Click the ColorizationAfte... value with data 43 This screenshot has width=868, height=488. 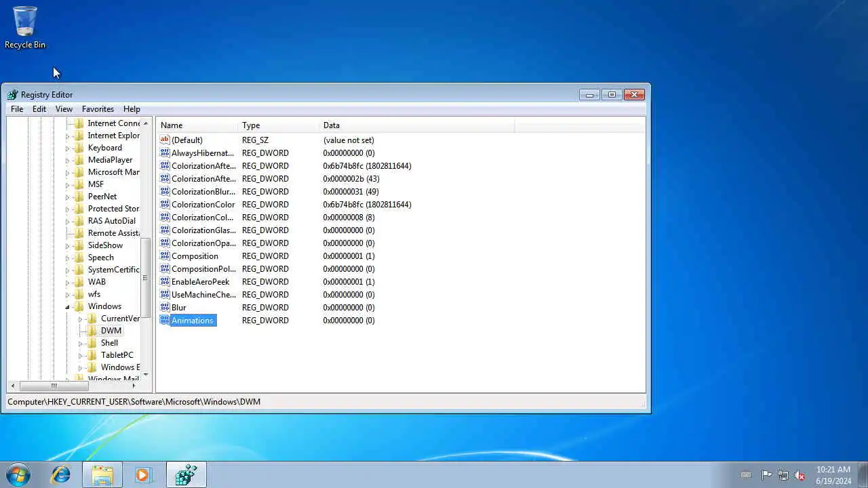[x=203, y=179]
